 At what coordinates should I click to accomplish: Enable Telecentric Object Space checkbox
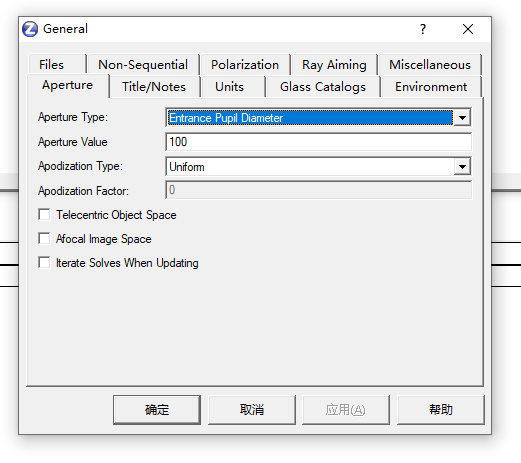point(44,215)
